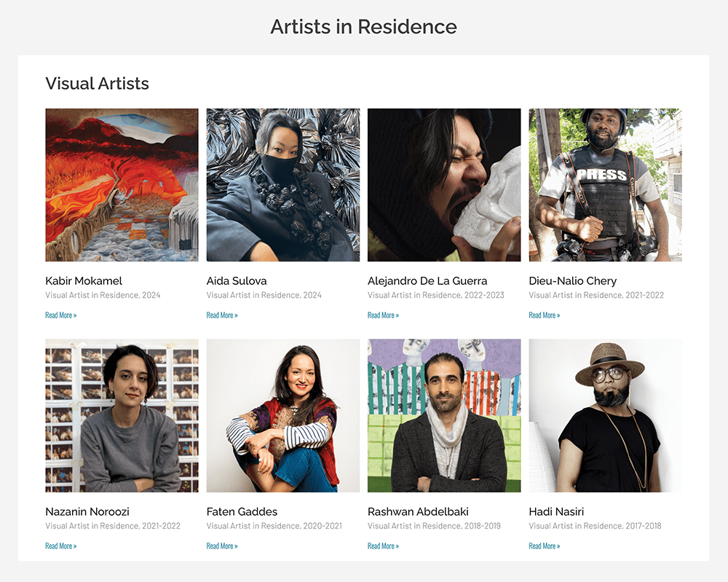Click 'Visual Artist in Residence, 2020-2021' text
This screenshot has height=582, width=728.
point(274,526)
